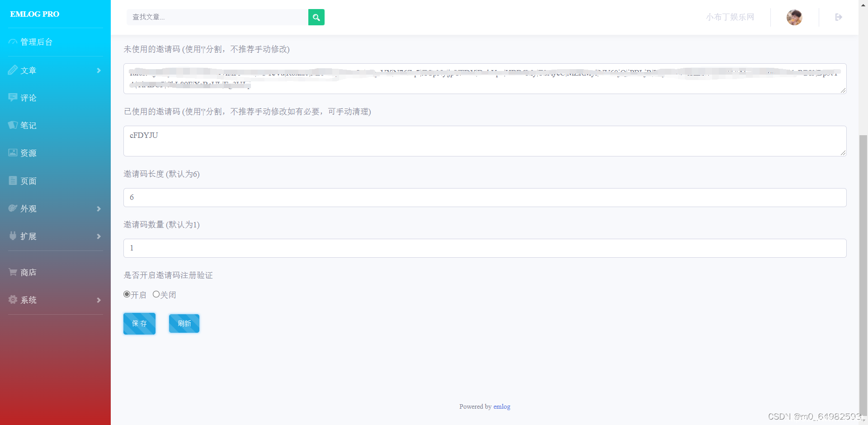The width and height of the screenshot is (868, 425).
Task: Click the system gear icon
Action: [x=13, y=299]
